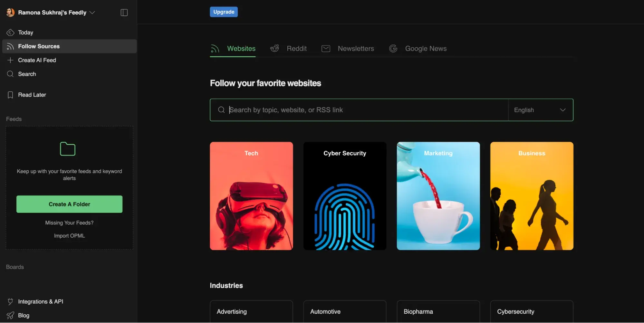
Task: Toggle the sidebar panel collapse icon
Action: click(124, 13)
